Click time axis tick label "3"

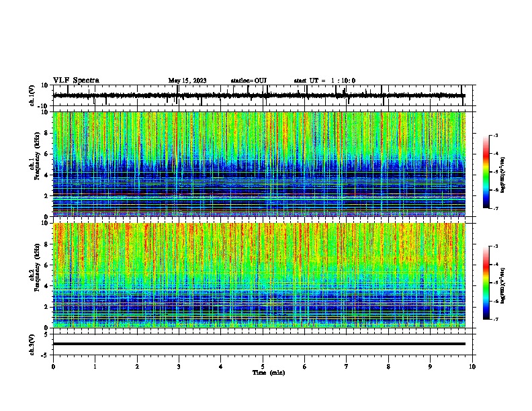tap(179, 367)
